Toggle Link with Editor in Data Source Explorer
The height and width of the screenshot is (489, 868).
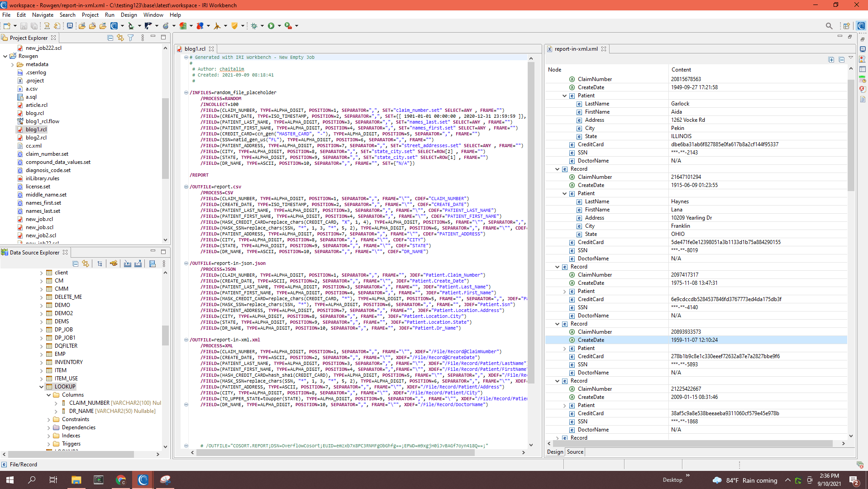coord(86,264)
